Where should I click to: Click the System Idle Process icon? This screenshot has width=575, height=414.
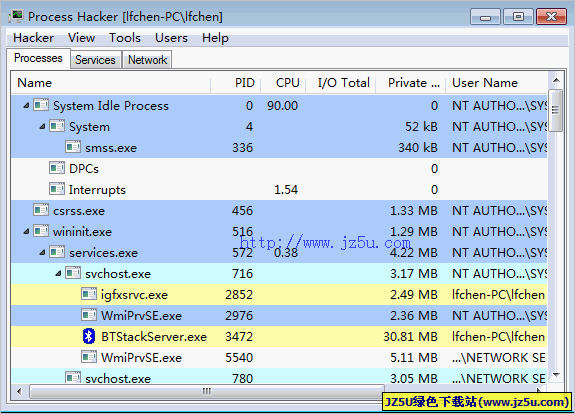pyautogui.click(x=41, y=105)
